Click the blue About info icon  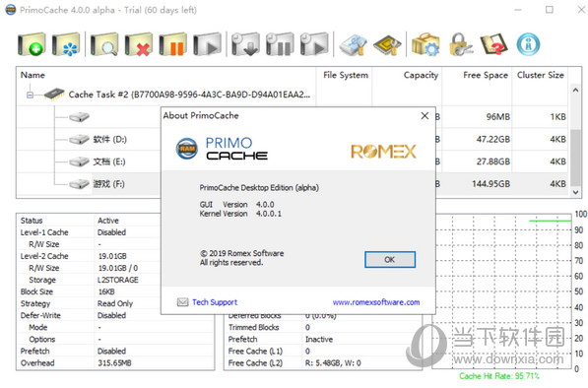[x=528, y=44]
